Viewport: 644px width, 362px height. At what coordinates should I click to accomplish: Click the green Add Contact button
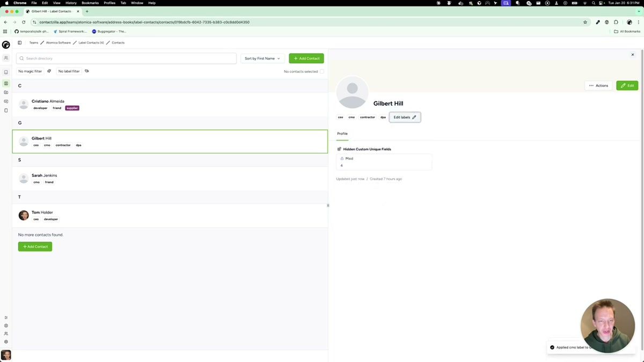click(306, 58)
